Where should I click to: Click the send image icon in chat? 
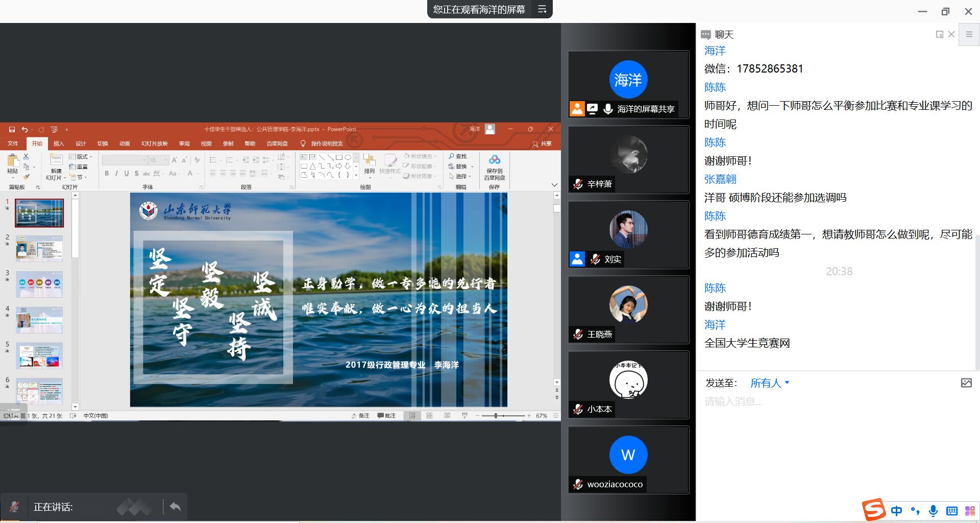click(966, 383)
